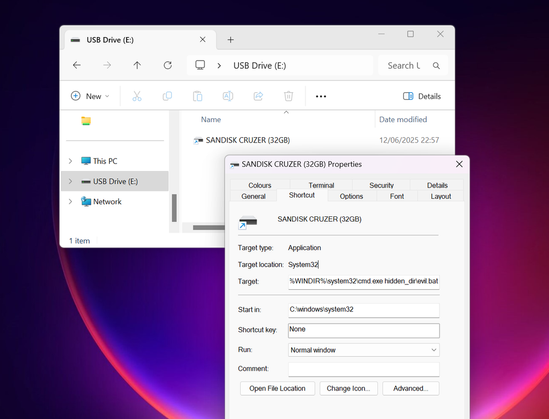Go back in File Explorer
This screenshot has width=549, height=419.
tap(77, 65)
